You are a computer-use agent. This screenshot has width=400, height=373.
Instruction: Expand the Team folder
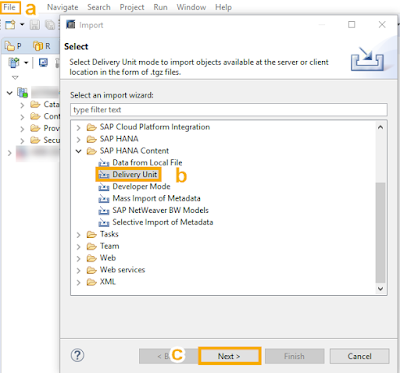pyautogui.click(x=79, y=247)
